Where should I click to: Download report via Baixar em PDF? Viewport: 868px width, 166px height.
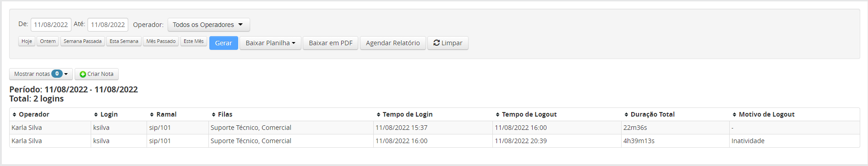(x=331, y=43)
